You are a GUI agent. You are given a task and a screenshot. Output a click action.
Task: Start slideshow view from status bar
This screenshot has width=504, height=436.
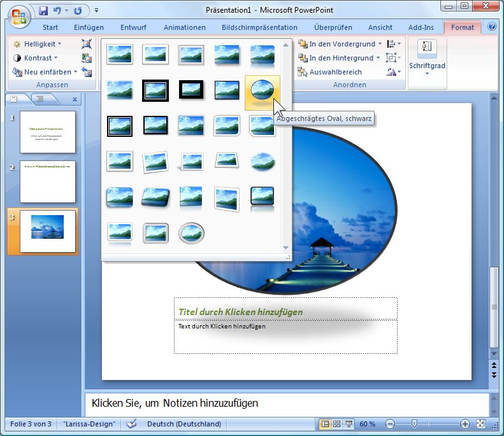(x=349, y=424)
